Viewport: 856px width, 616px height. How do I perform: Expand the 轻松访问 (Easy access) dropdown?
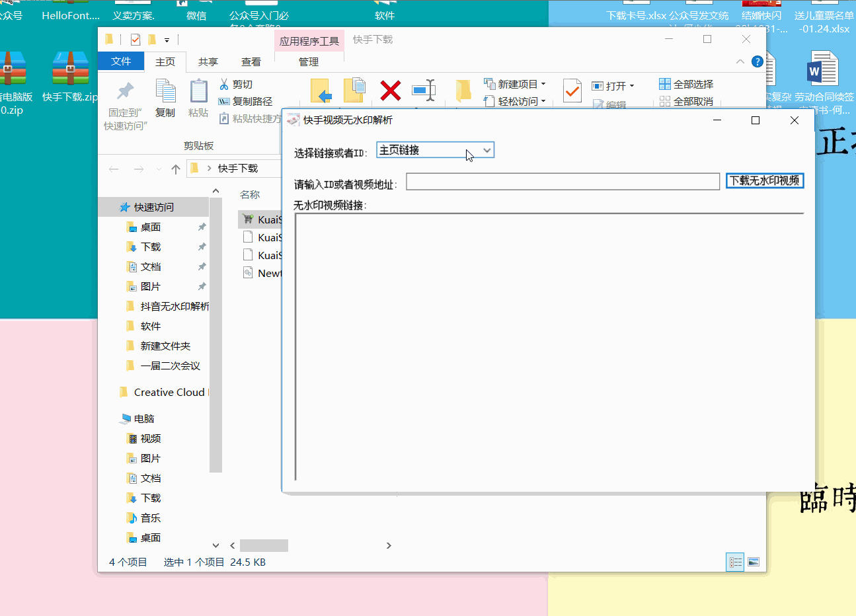[543, 102]
